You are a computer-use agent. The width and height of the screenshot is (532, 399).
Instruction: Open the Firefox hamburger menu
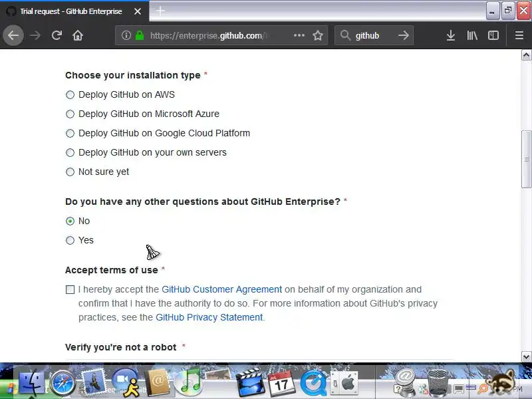(x=519, y=35)
